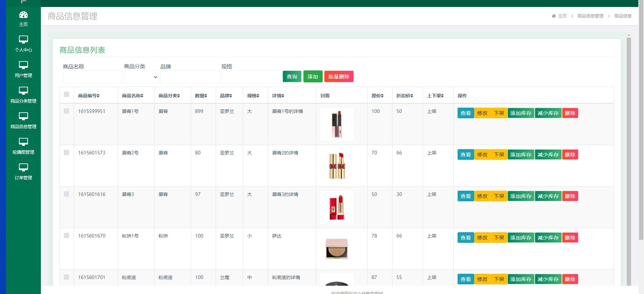Sort by 品牌 column arrows
Viewport: 644px width, 294px height.
[x=231, y=96]
